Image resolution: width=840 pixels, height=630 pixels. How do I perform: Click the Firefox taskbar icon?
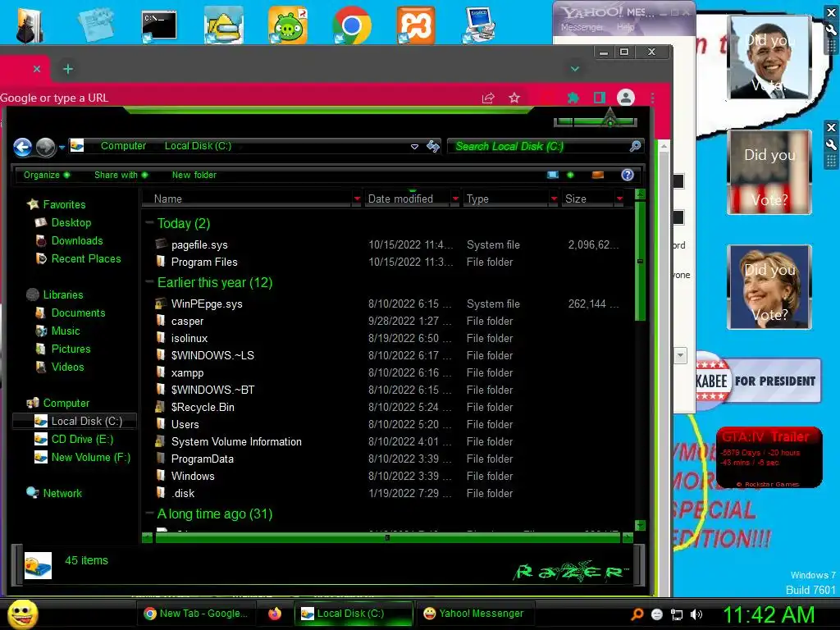tap(274, 614)
